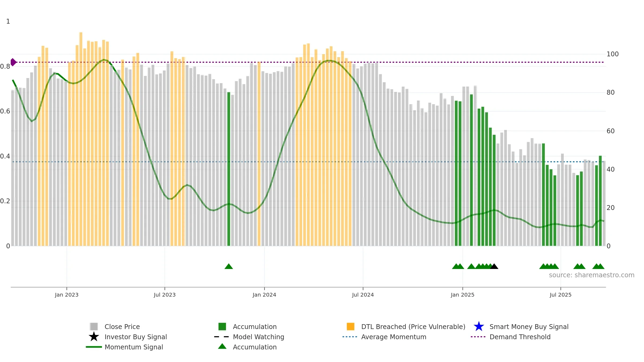Click the purple diamond Demand Threshold marker
Viewport: 644px width, 362px height.
point(13,62)
